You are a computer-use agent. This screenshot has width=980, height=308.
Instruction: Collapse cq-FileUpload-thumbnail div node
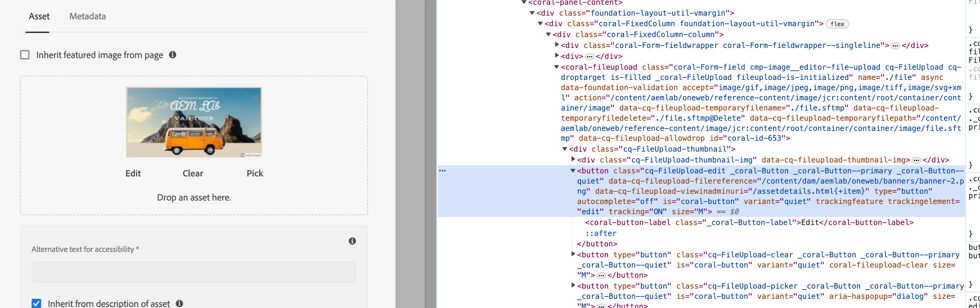[x=565, y=149]
